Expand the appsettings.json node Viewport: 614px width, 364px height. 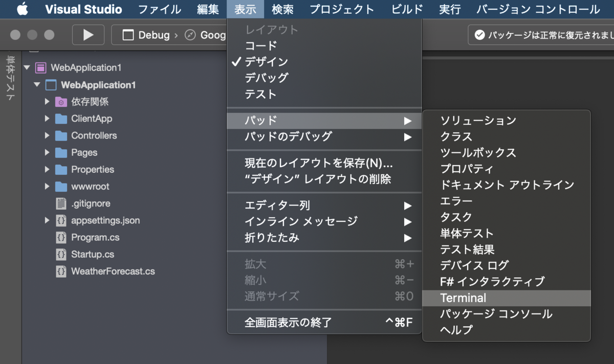point(47,220)
